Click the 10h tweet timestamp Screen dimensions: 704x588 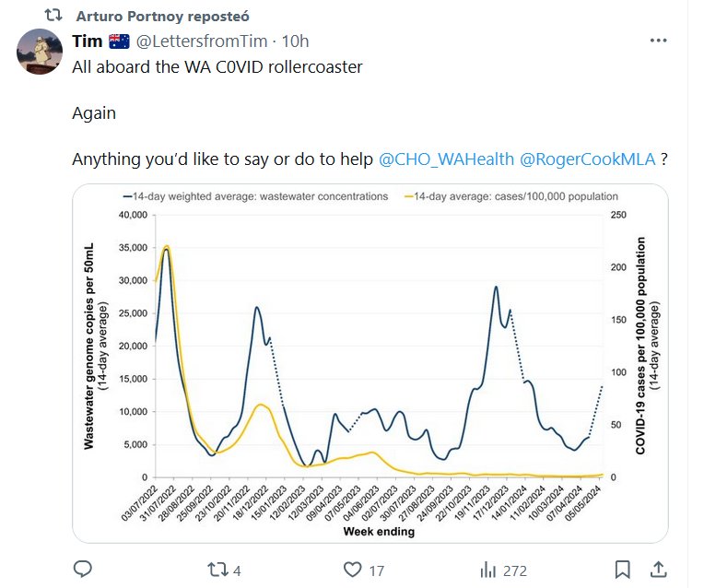[295, 41]
